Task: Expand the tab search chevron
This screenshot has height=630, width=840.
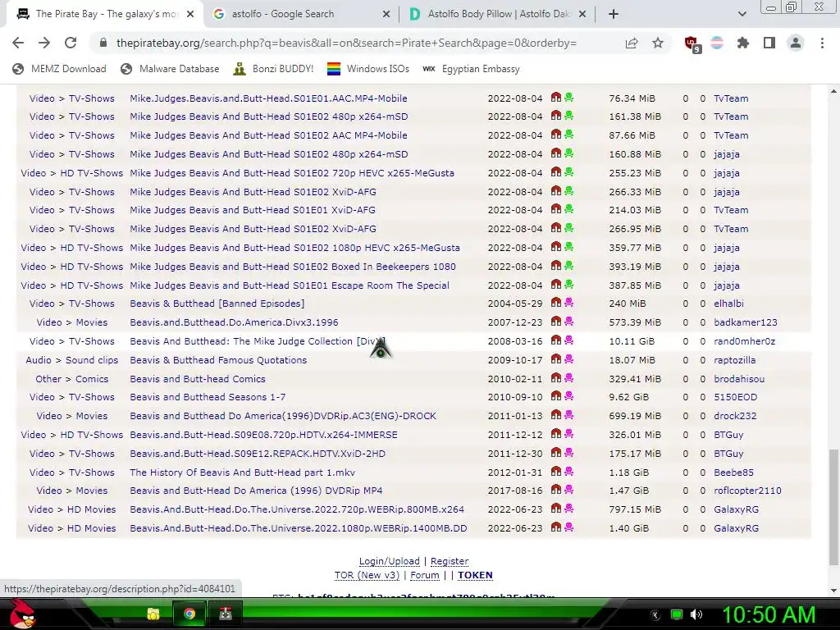Action: 742,14
